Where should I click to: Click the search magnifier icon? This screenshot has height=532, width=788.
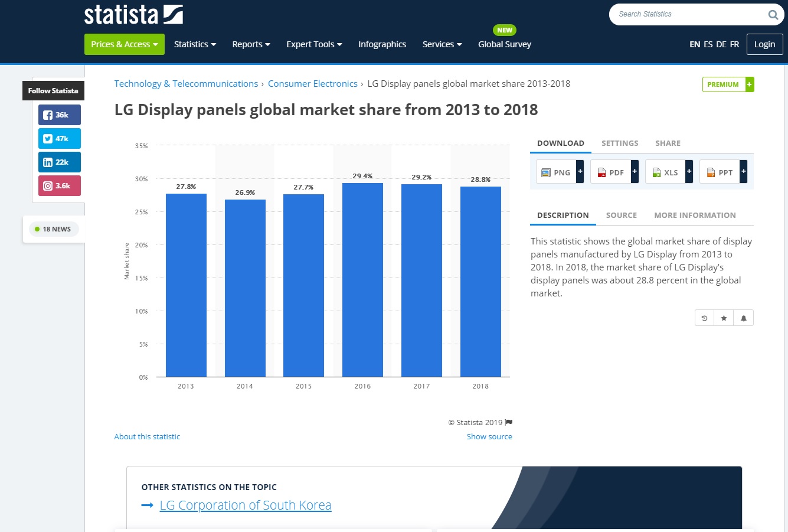point(773,15)
